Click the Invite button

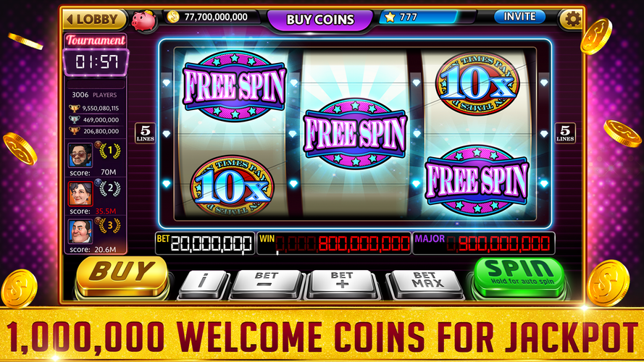(519, 17)
